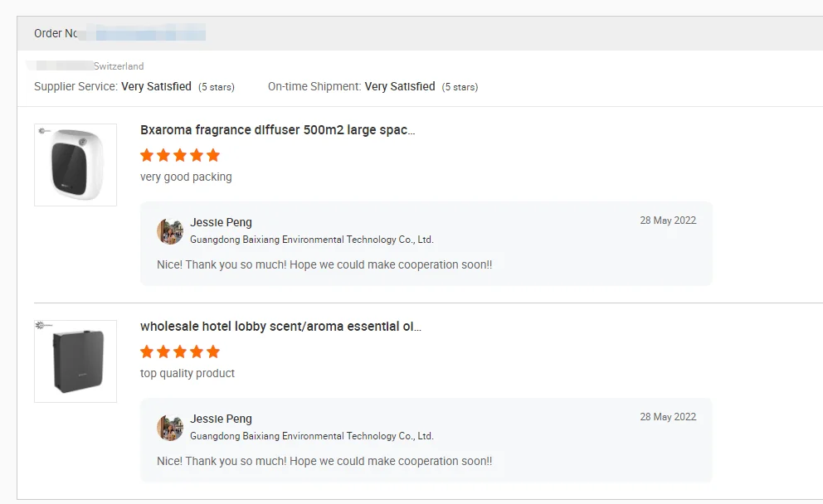Click the On-time Shipment Very Satisfied rating
The image size is (823, 504).
pos(400,86)
